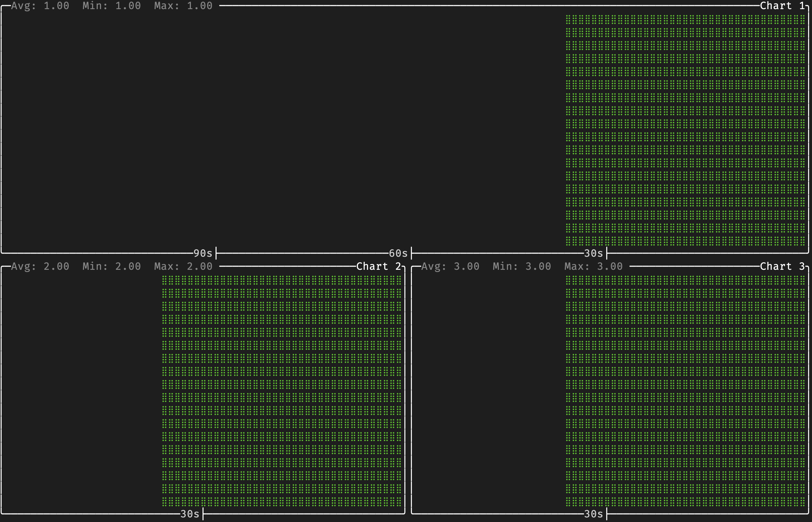Click the green data area of Chart 1
Viewport: 812px width, 522px height.
(685, 130)
